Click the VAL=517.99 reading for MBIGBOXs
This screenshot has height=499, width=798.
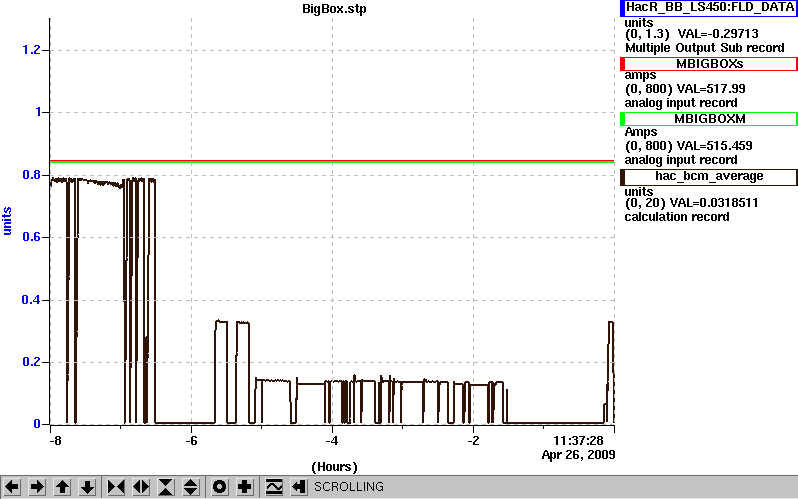click(x=709, y=89)
